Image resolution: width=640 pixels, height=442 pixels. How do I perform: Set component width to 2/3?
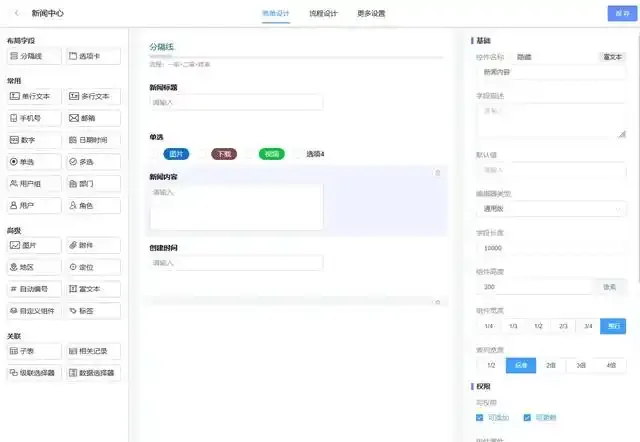coord(563,326)
